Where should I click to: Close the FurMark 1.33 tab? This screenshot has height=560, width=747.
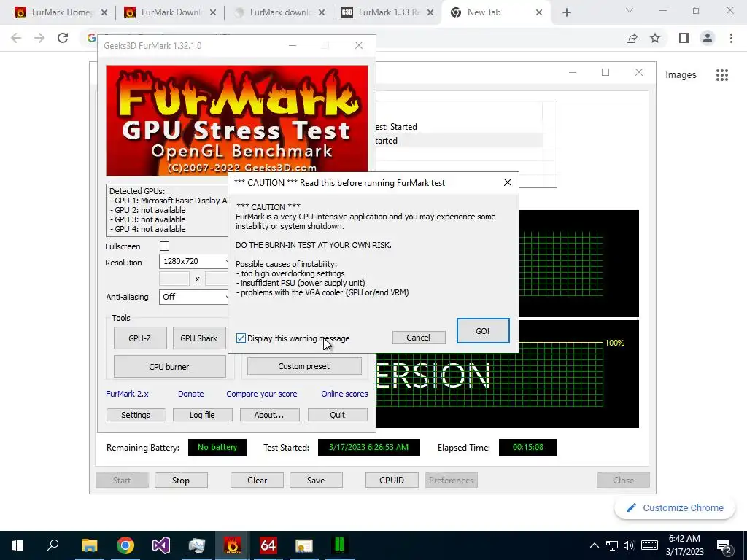click(x=430, y=13)
